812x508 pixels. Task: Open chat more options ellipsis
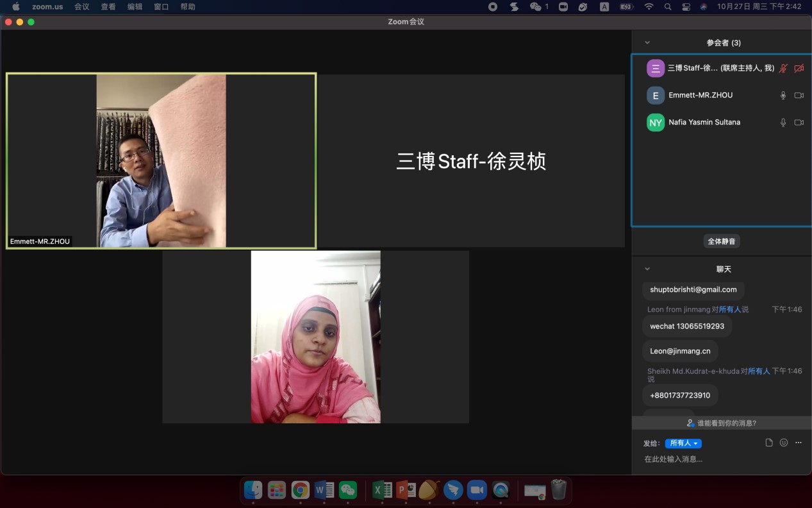799,443
